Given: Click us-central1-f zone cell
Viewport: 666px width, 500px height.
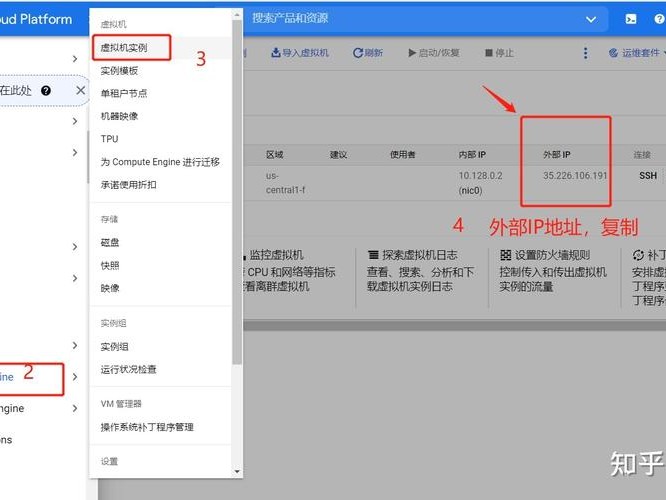Looking at the screenshot, I should point(285,183).
